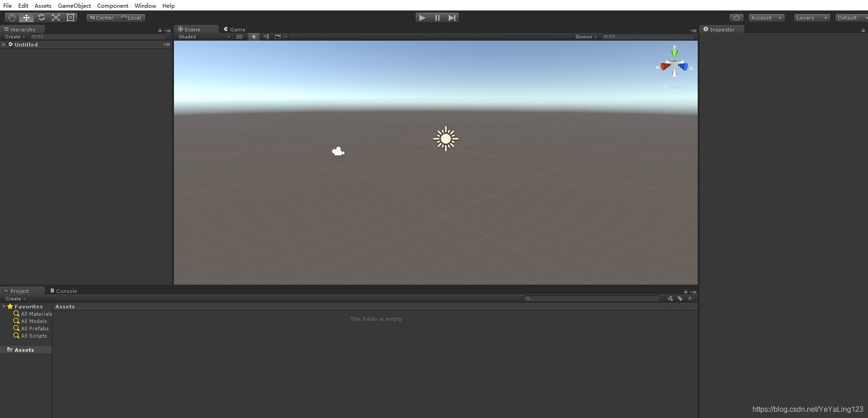Search in the Scene view search field

point(648,37)
